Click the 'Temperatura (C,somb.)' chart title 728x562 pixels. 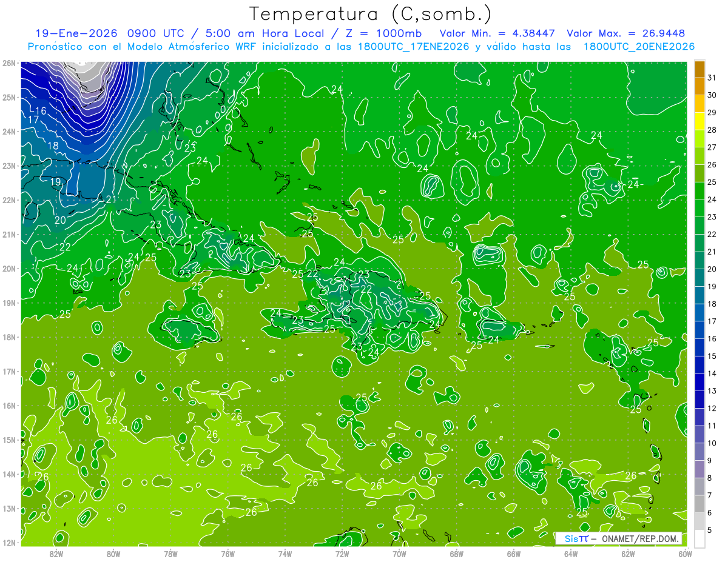(x=371, y=13)
